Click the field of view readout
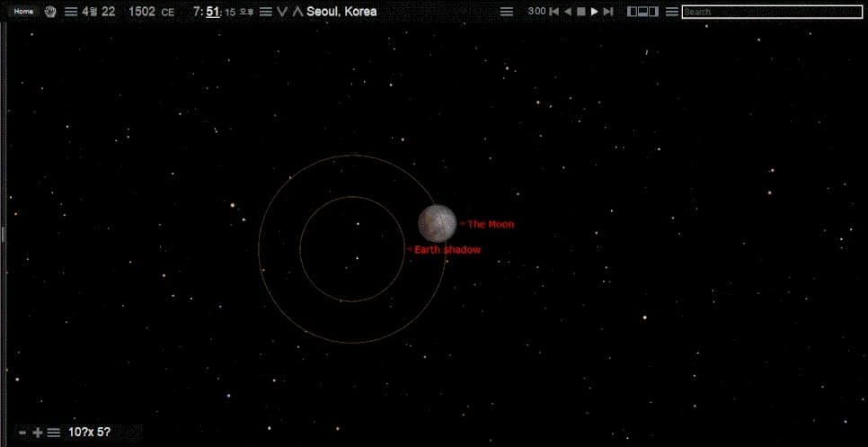This screenshot has width=868, height=447. [89, 432]
